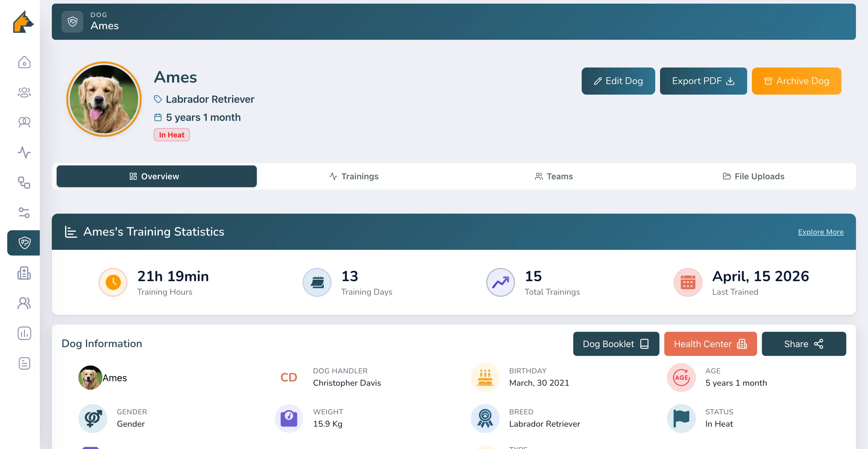Click the fox app logo
Viewport: 868px width, 449px height.
[23, 22]
